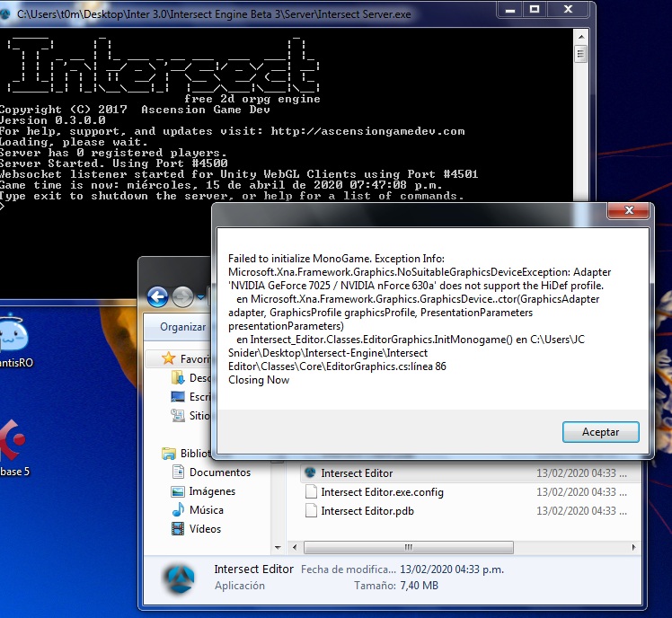Screen dimensions: 672x618
Task: Click the Aceptar button in error dialog
Action: [600, 431]
